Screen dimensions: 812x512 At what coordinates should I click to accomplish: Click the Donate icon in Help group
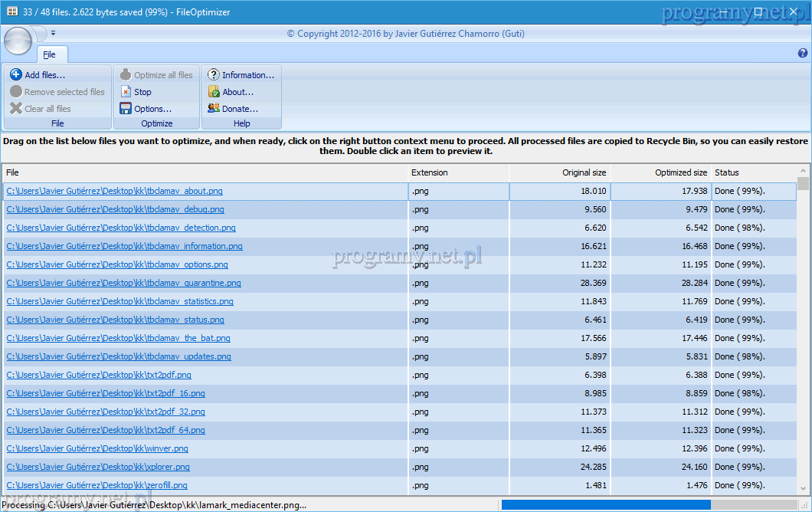(x=214, y=109)
